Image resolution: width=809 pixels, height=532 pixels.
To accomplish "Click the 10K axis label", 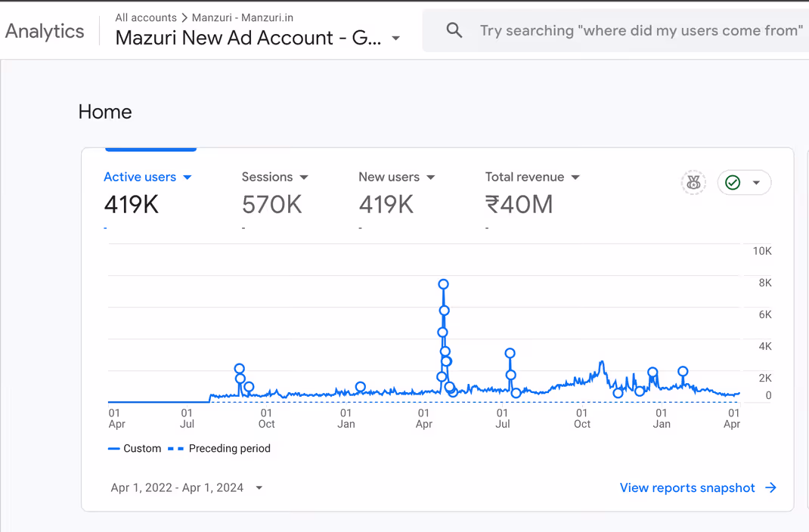I will [x=762, y=251].
